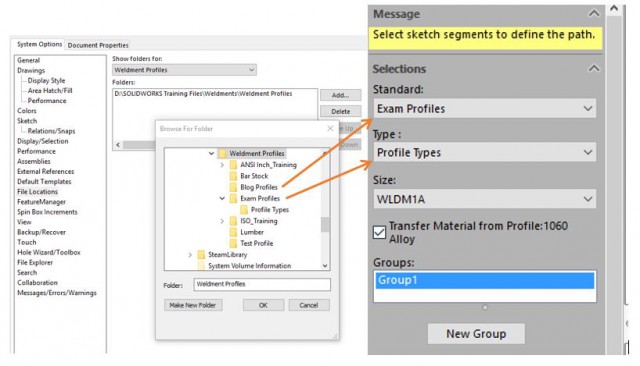Screen dimensions: 640x366
Task: Expand the SteamLibrary folder
Action: tap(190, 255)
